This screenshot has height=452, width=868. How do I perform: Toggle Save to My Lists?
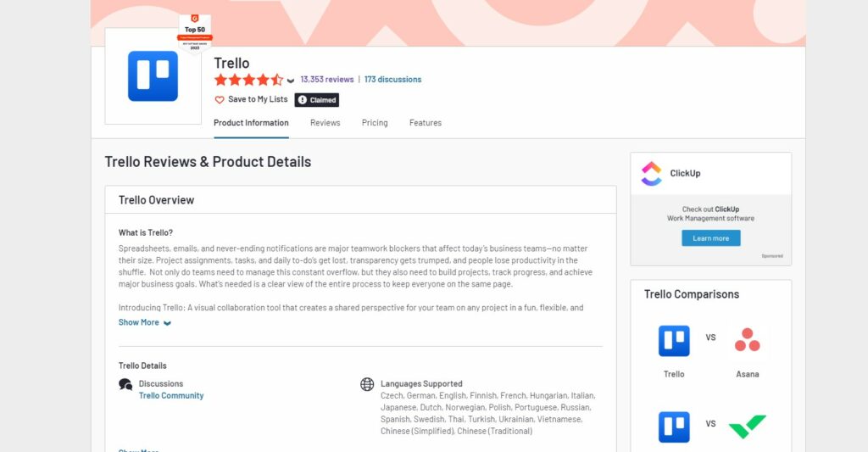coord(258,100)
